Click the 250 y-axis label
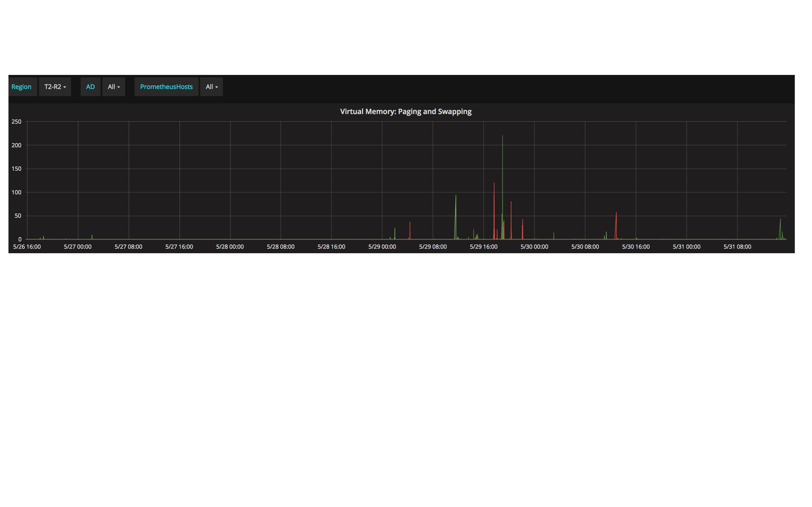The image size is (812, 507). (x=16, y=122)
